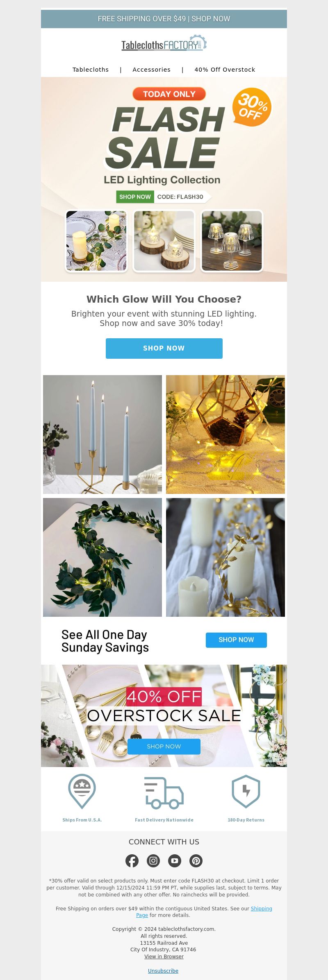Viewport: 328px width, 980px height.
Task: Click the Ships From U.S.A. pin icon
Action: (82, 791)
